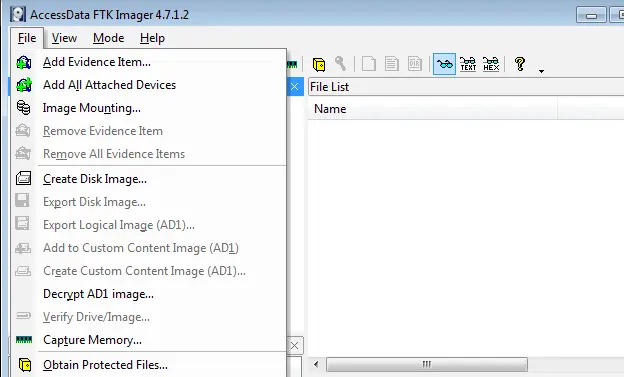624x377 pixels.
Task: Switch to TEXT view mode
Action: 468,64
